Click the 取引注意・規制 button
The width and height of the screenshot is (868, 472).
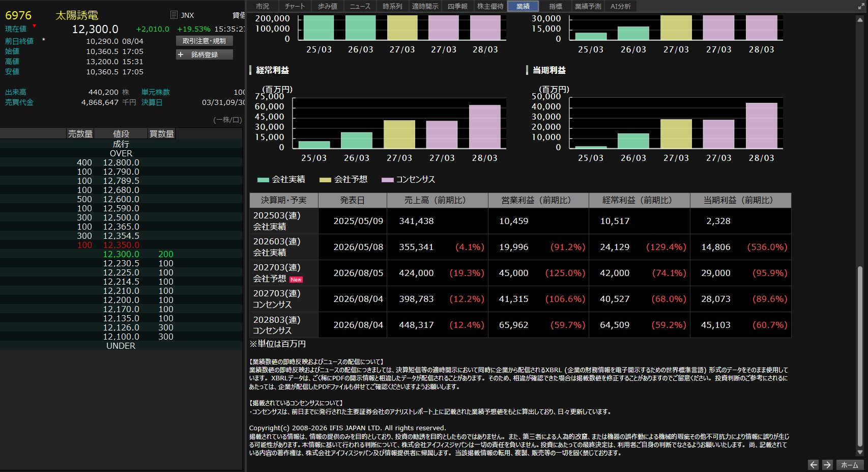(205, 41)
